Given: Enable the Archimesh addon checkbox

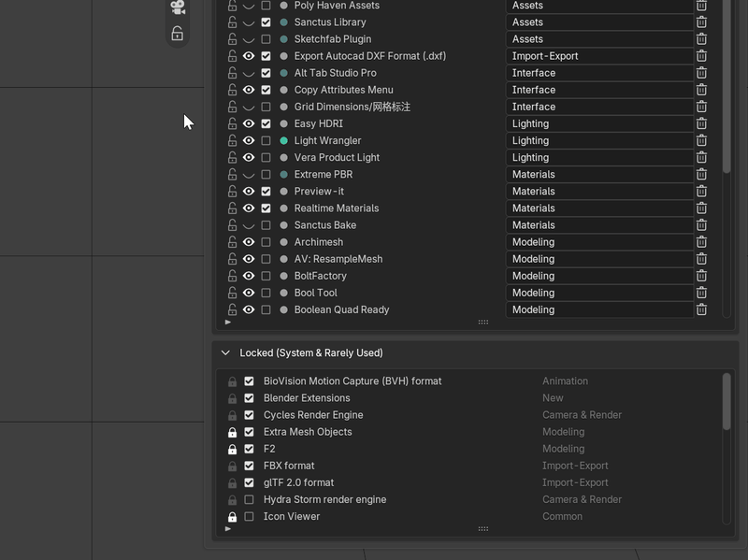Looking at the screenshot, I should pyautogui.click(x=266, y=242).
